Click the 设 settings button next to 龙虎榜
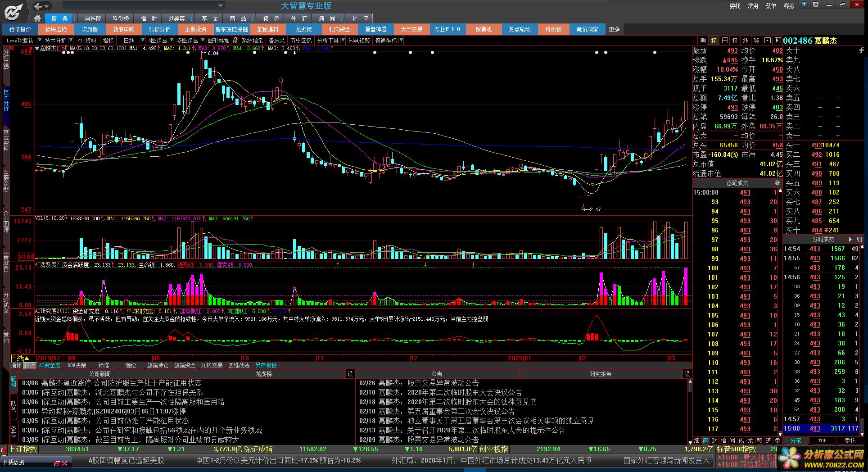The image size is (868, 472). click(x=350, y=374)
